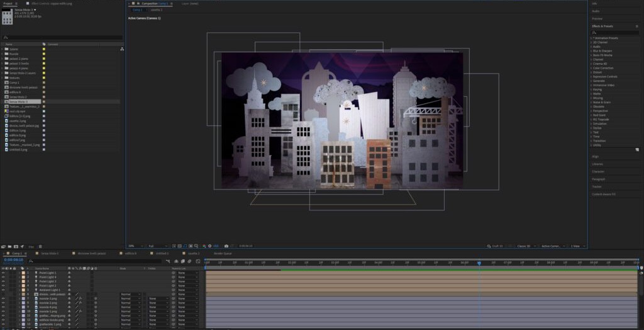Open the Content-Aware Fill panel

click(604, 194)
